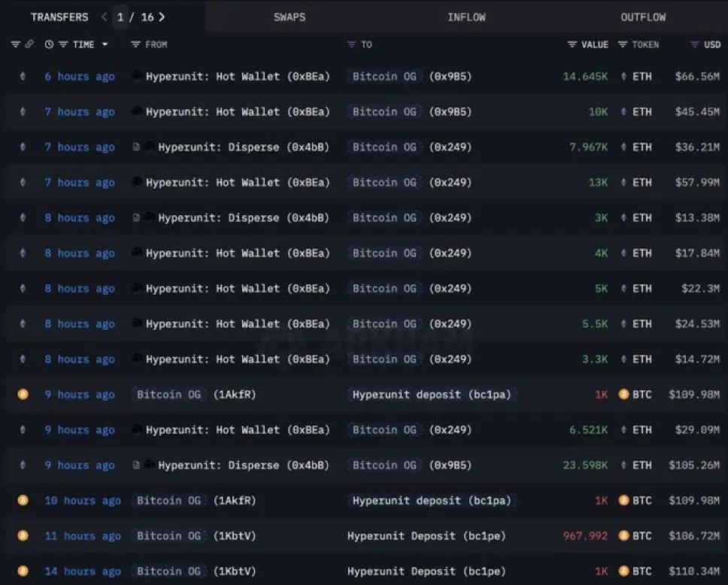Click the 7.967K value cell

pos(588,147)
